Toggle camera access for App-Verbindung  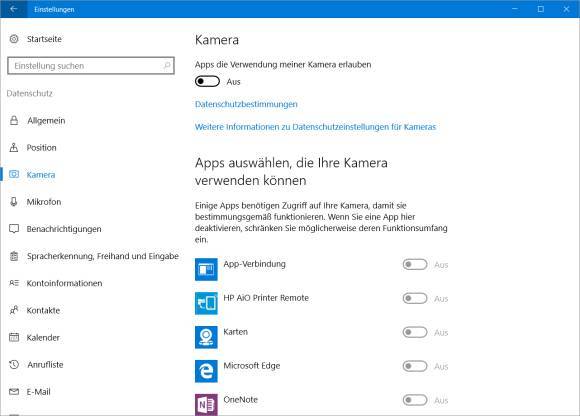(x=415, y=264)
